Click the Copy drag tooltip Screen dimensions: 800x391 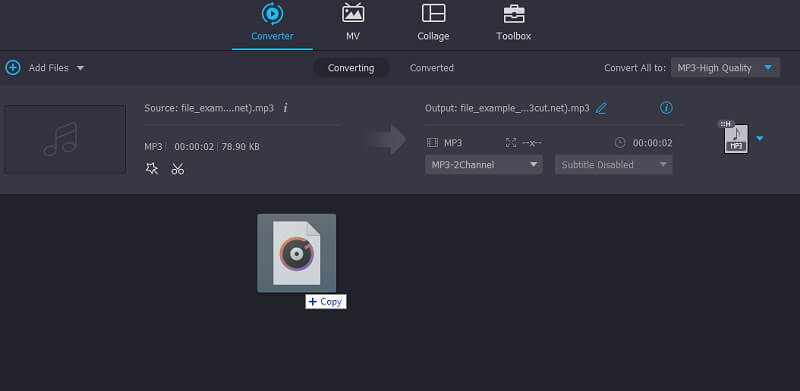pyautogui.click(x=326, y=302)
